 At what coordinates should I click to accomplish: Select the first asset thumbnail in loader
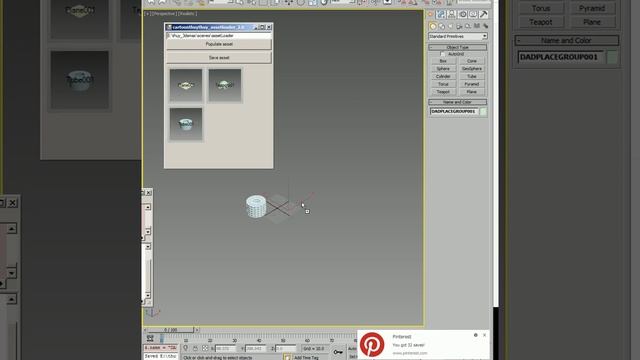click(x=186, y=85)
